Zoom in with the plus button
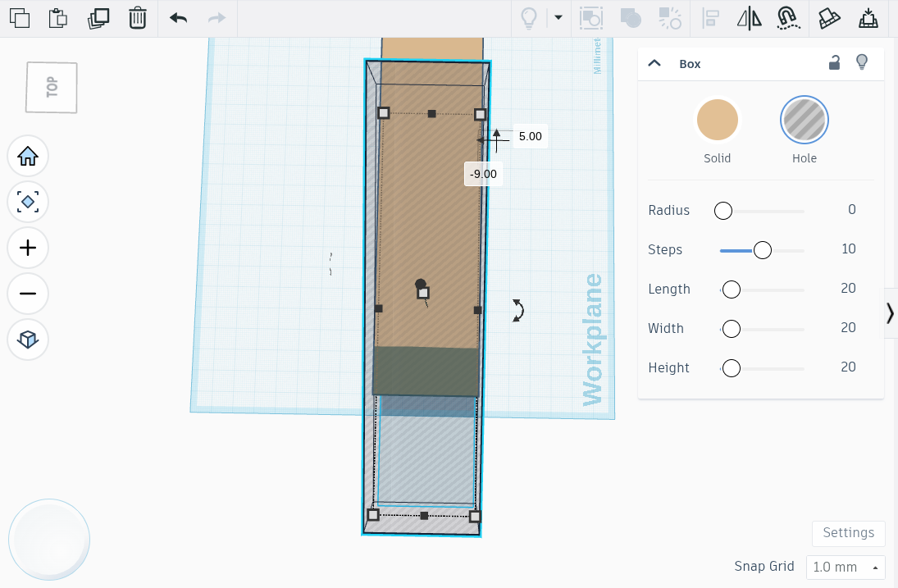The width and height of the screenshot is (898, 588). (x=28, y=248)
